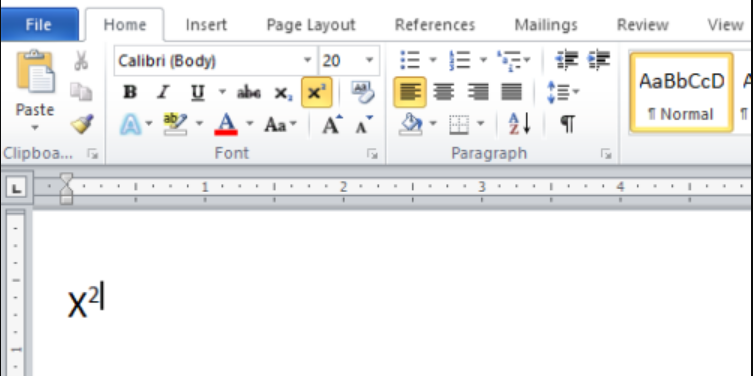Click the ruler indent marker
753x376 pixels.
66,189
